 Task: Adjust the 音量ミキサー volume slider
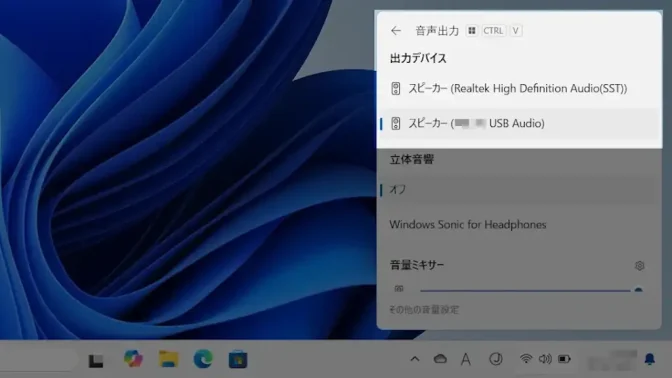(531, 290)
